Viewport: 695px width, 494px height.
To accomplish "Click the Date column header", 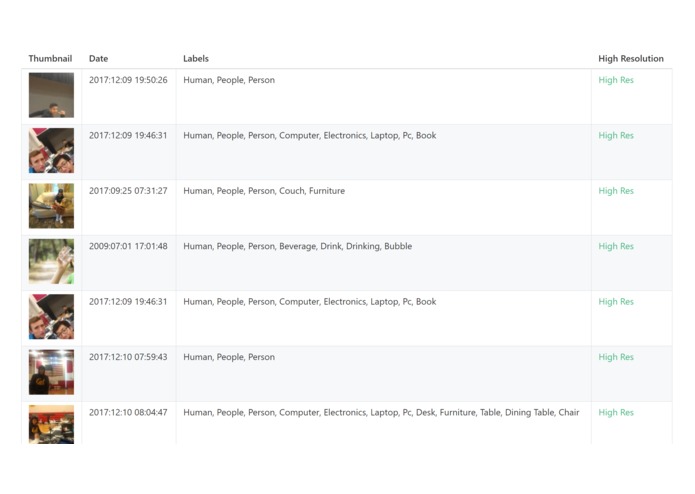I will tap(98, 58).
